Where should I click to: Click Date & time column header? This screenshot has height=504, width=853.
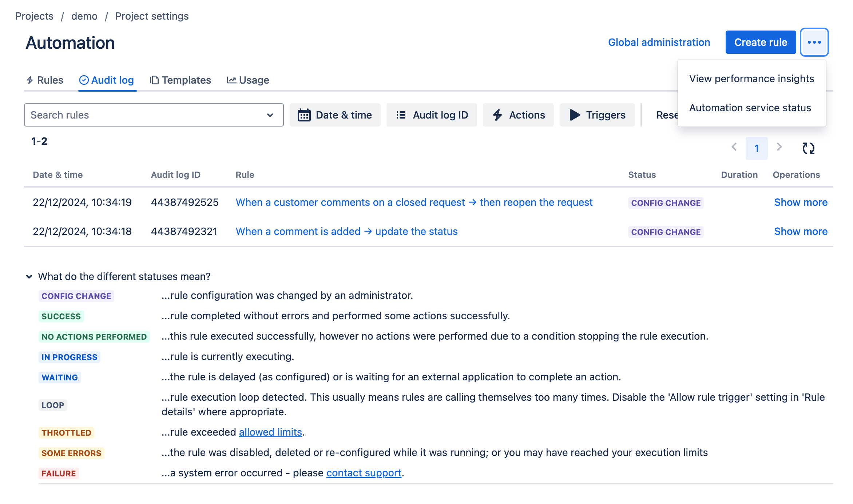57,175
